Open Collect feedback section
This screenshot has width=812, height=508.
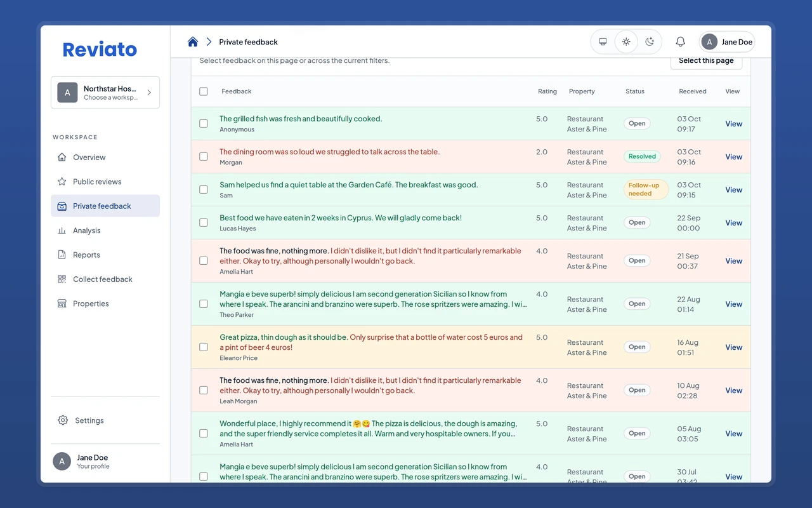tap(105, 279)
